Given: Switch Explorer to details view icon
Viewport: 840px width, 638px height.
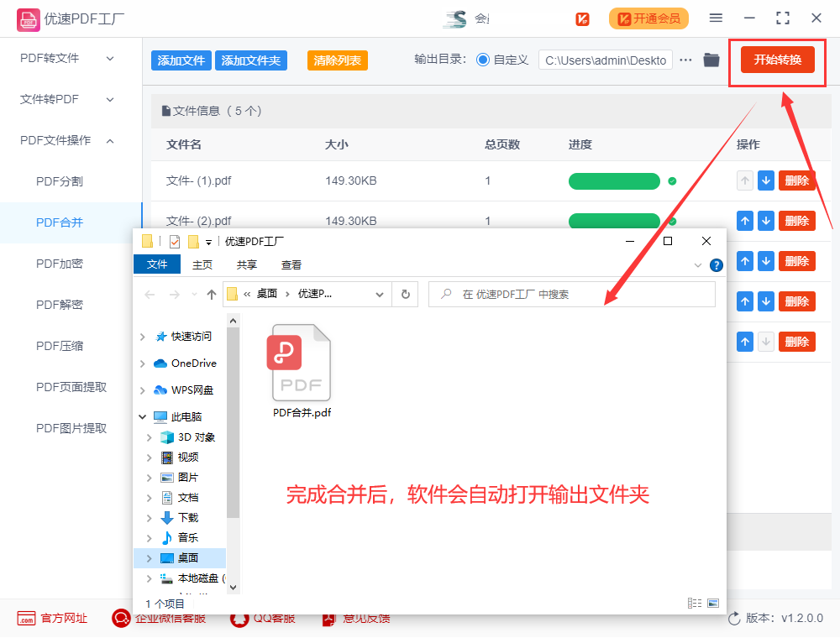Looking at the screenshot, I should click(695, 604).
